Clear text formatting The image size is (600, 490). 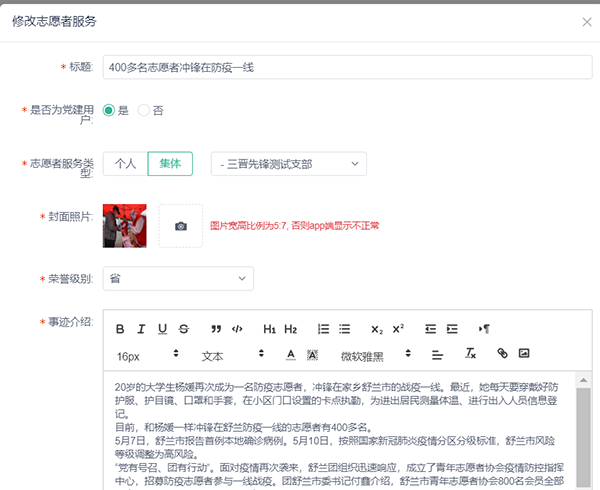tap(470, 354)
